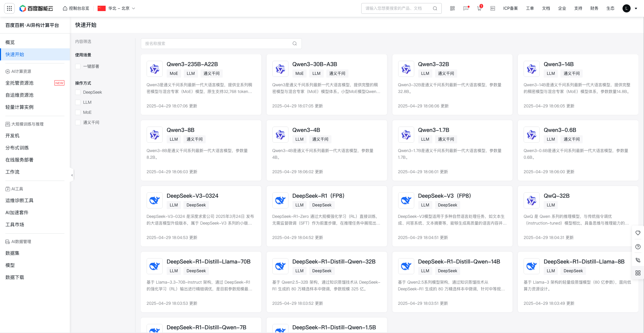Click the DeepSeek-V3 (FP8) whale icon

406,200
